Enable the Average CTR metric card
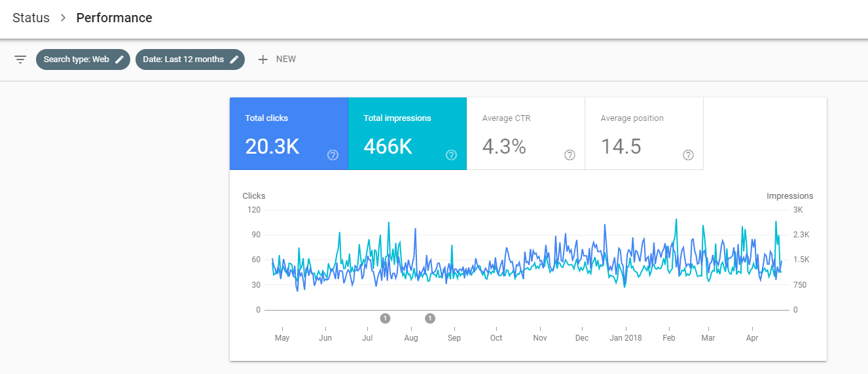This screenshot has height=374, width=868. (x=525, y=133)
